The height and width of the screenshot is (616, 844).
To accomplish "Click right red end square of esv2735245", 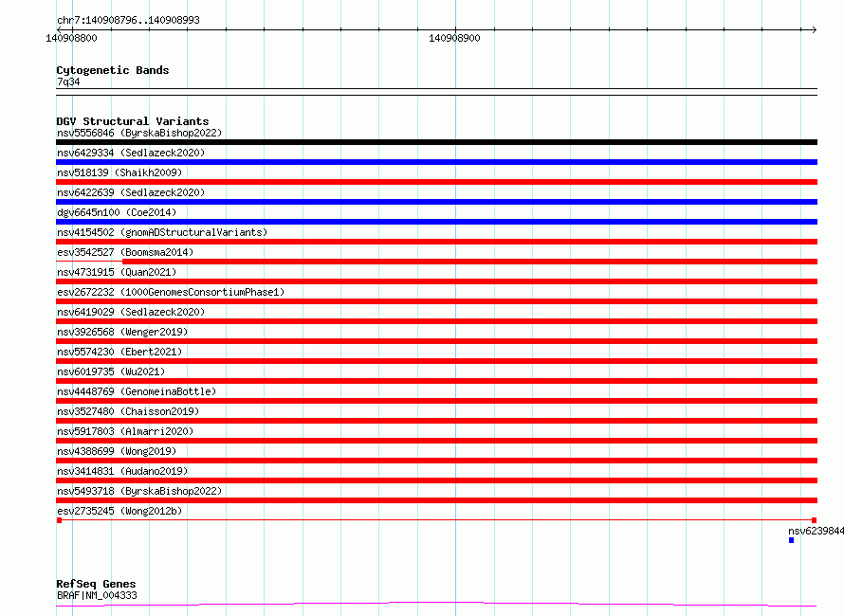I will pos(815,520).
